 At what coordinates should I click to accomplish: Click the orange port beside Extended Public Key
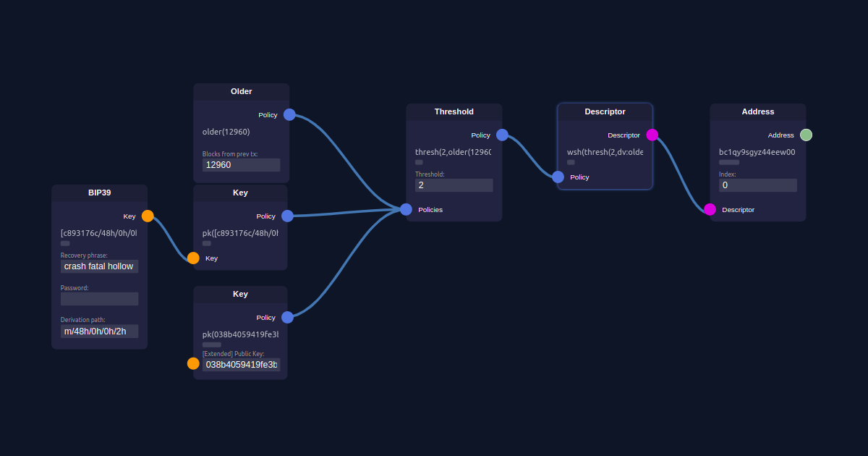pos(193,363)
